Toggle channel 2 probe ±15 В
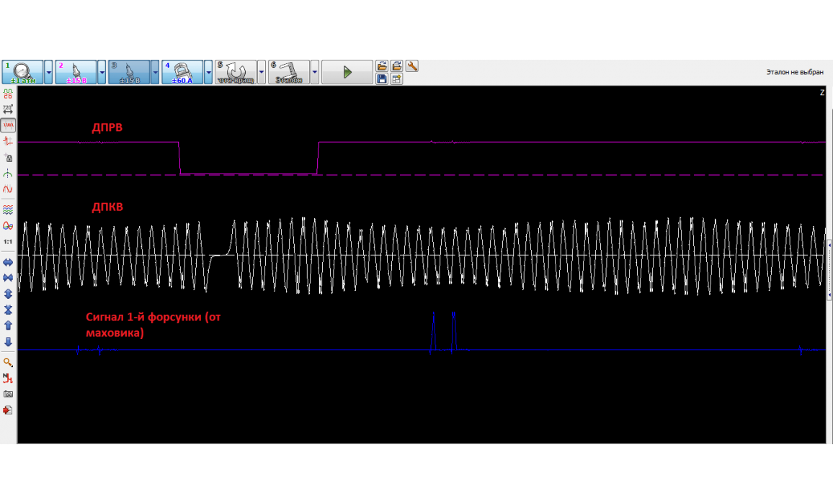Image resolution: width=833 pixels, height=504 pixels. tap(76, 72)
